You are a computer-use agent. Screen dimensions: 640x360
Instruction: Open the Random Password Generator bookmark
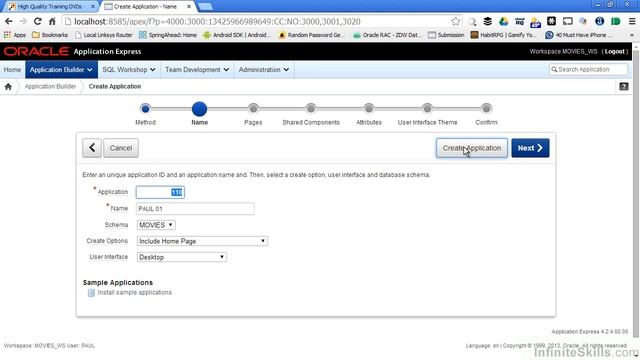pos(312,35)
